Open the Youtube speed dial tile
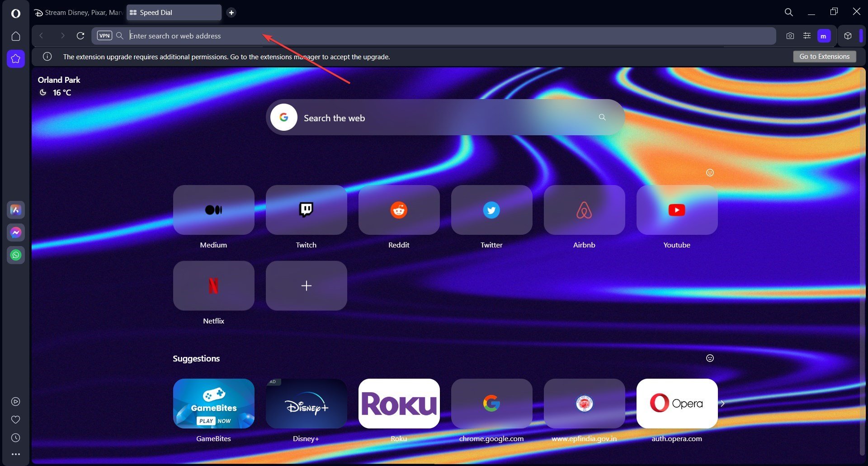The height and width of the screenshot is (466, 868). point(677,210)
